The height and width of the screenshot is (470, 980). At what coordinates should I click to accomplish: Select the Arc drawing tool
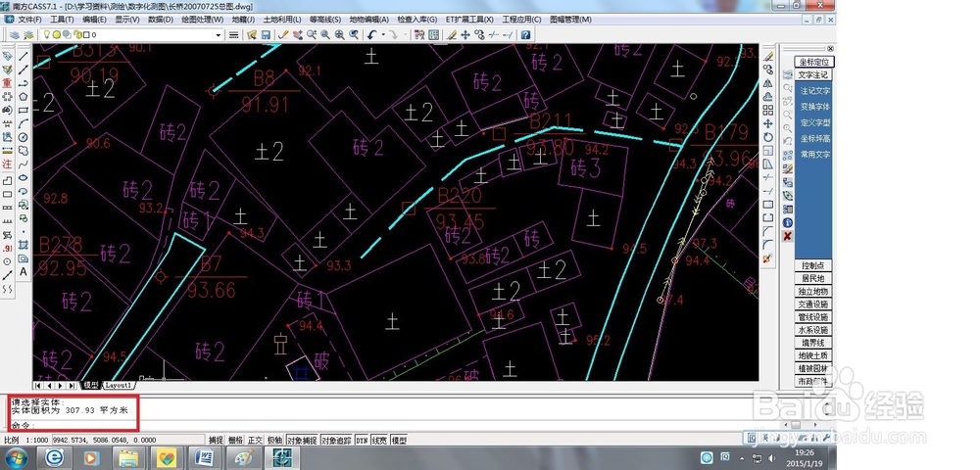(x=24, y=124)
